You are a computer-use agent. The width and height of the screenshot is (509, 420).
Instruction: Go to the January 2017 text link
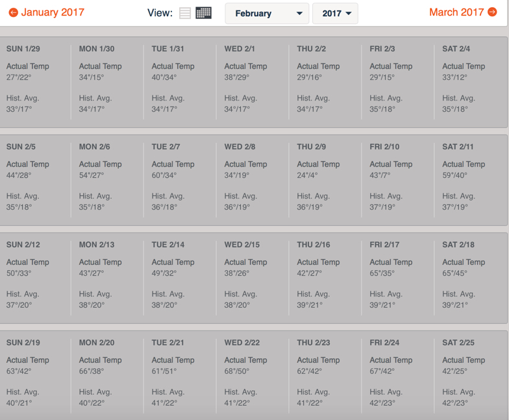coord(53,12)
